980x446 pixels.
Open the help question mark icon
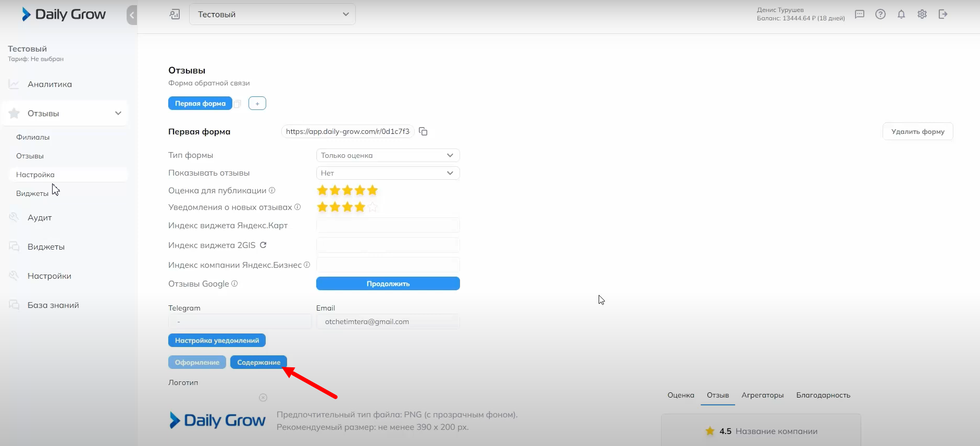click(x=880, y=15)
